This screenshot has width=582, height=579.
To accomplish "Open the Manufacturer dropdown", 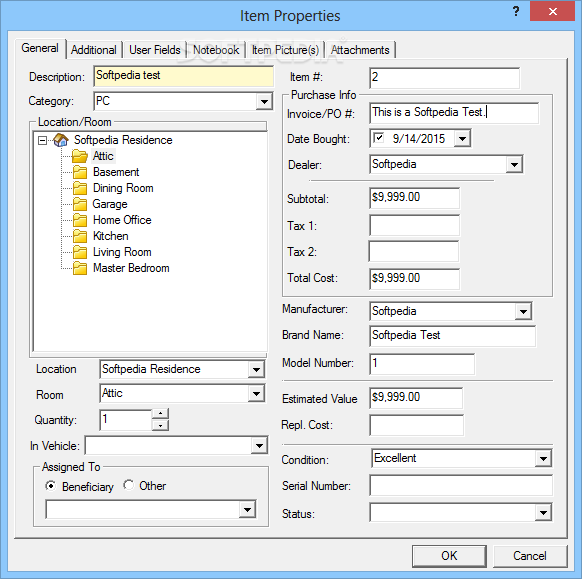I will [523, 311].
